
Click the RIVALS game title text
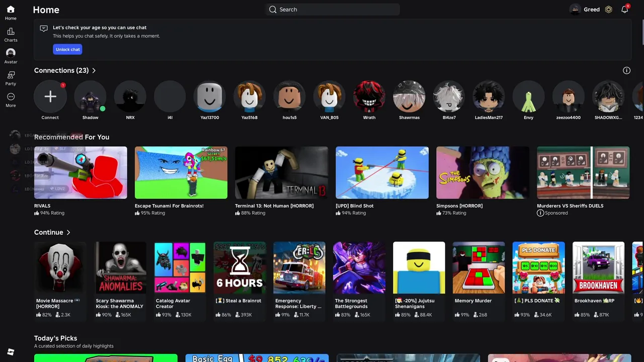[x=42, y=206]
